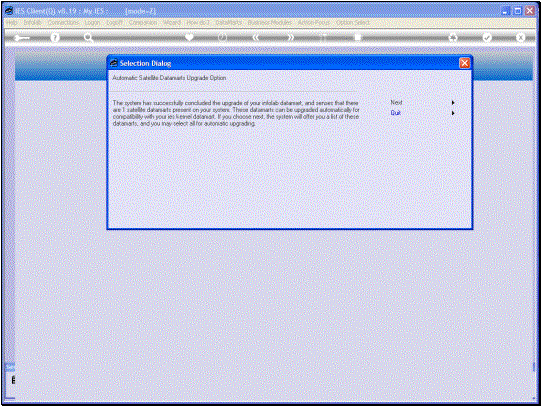Viewport: 541px width, 406px height.
Task: Open the question mark help icon
Action: click(55, 37)
